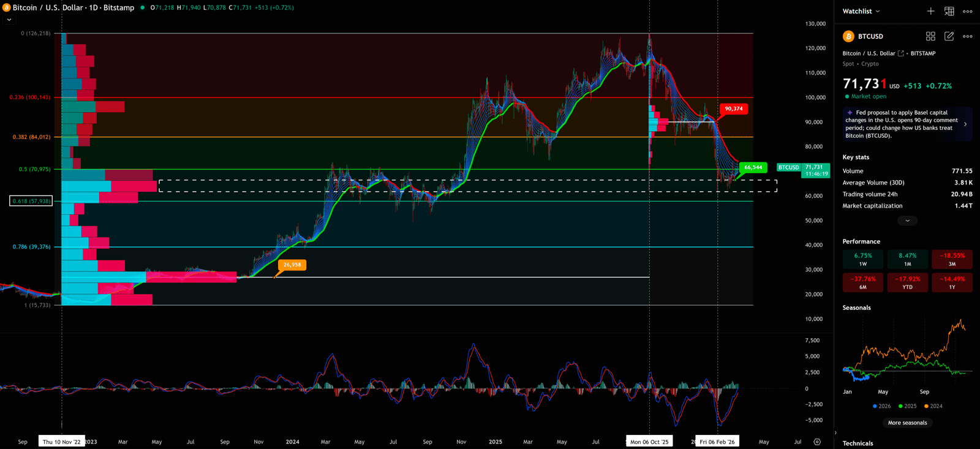Select the YTD performance tile
Screen dimensions: 980x449
[907, 282]
